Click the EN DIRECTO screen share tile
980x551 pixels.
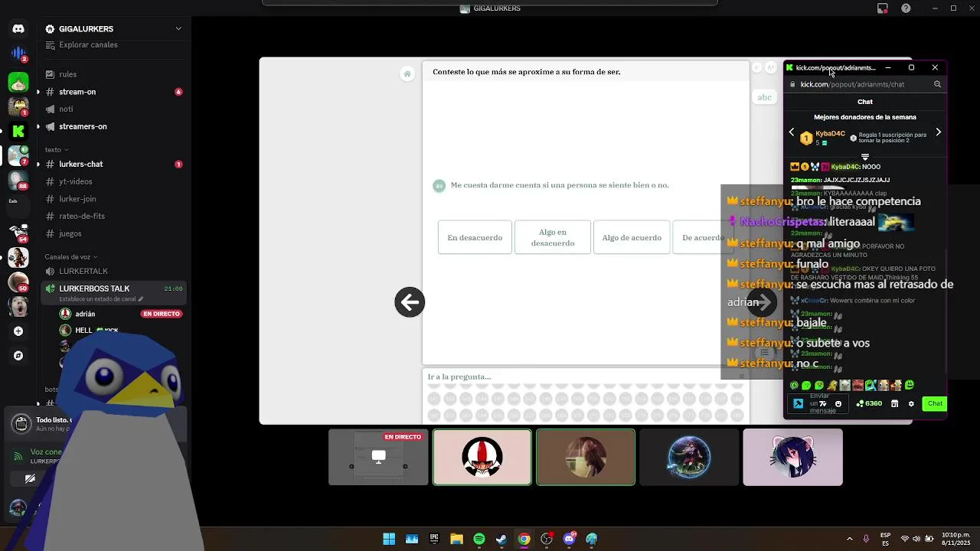coord(378,457)
